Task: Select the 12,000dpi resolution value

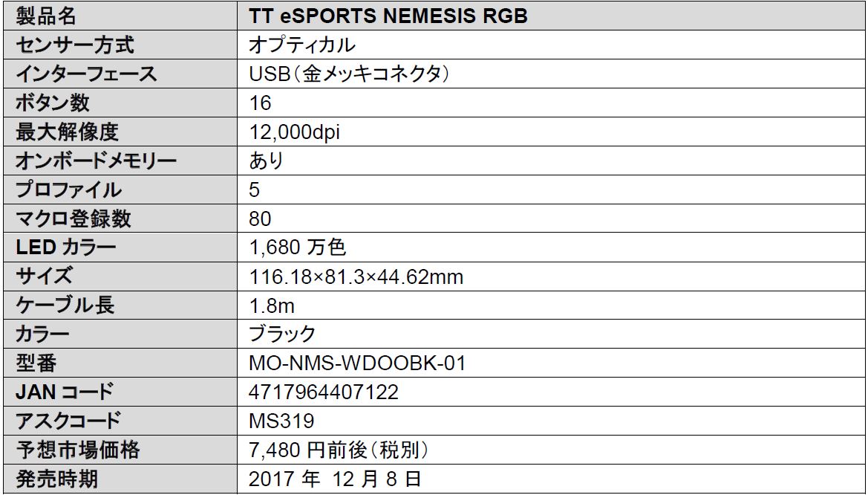Action: click(295, 132)
